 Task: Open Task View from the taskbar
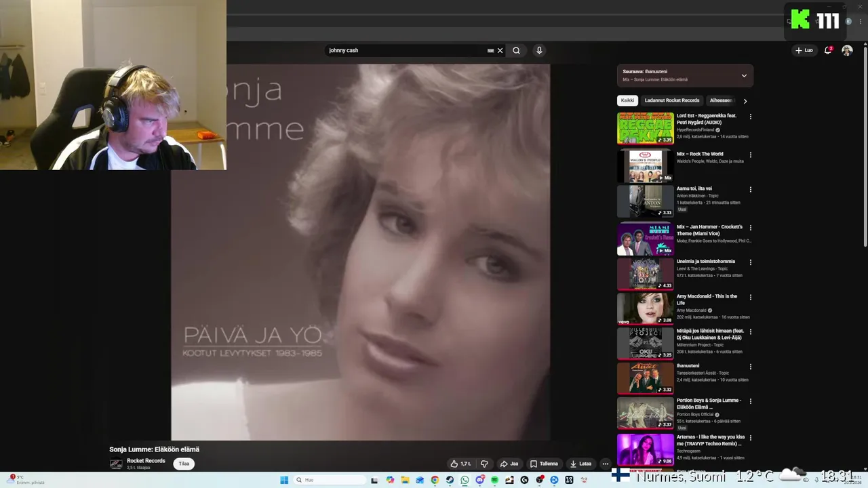tap(374, 480)
